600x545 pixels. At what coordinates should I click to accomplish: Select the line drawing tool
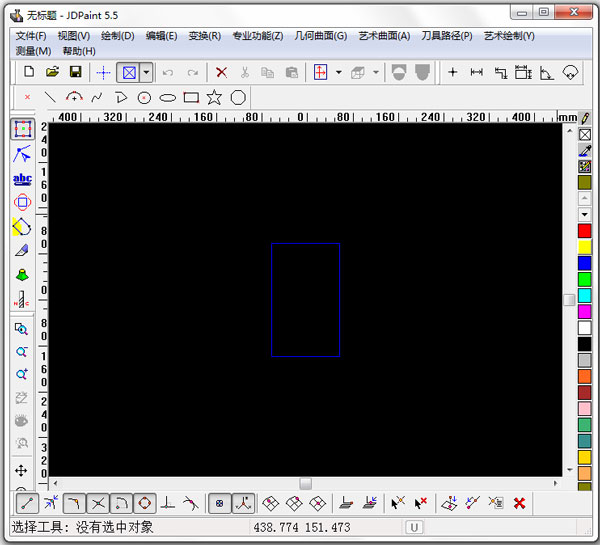tap(51, 98)
